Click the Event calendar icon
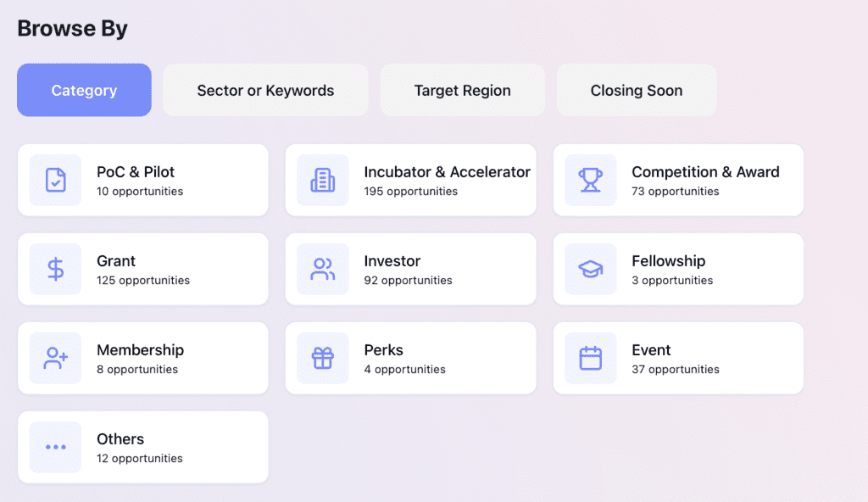 click(590, 358)
